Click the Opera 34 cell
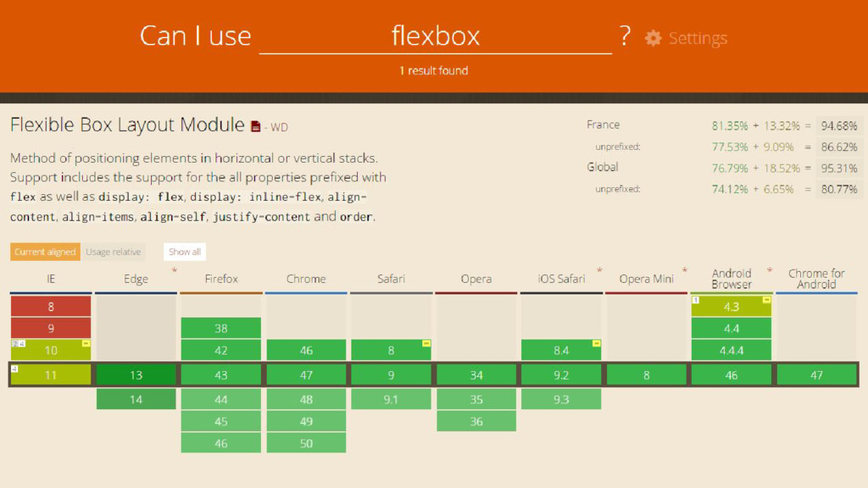The image size is (868, 488). [x=476, y=374]
